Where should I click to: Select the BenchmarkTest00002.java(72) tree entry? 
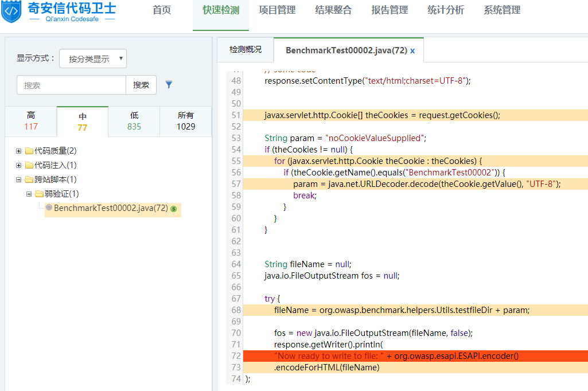(111, 208)
